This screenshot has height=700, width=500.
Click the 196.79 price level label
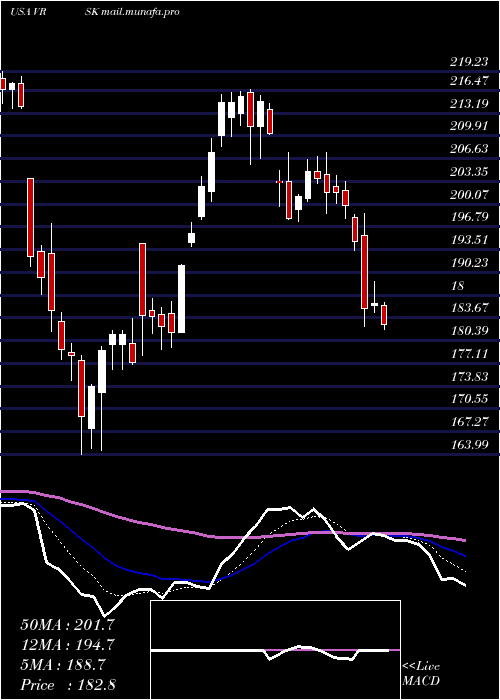click(469, 217)
